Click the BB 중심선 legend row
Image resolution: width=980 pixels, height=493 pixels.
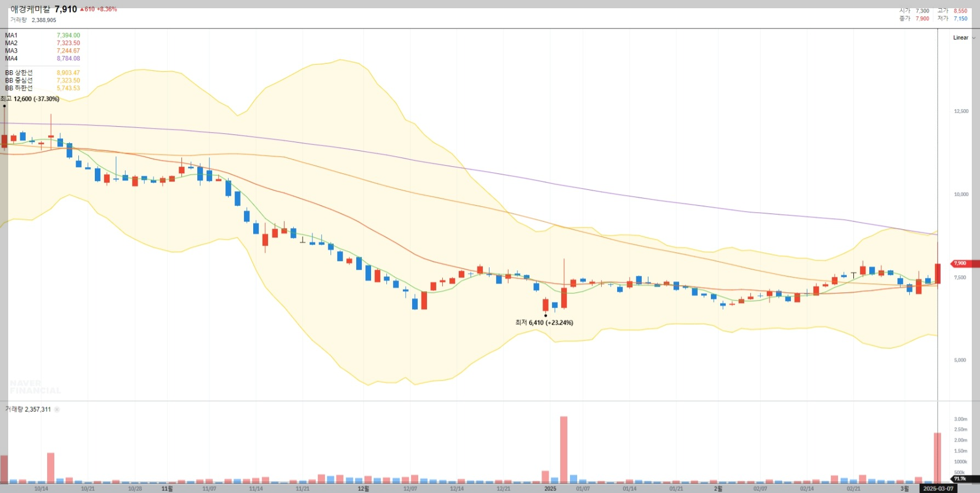point(42,81)
